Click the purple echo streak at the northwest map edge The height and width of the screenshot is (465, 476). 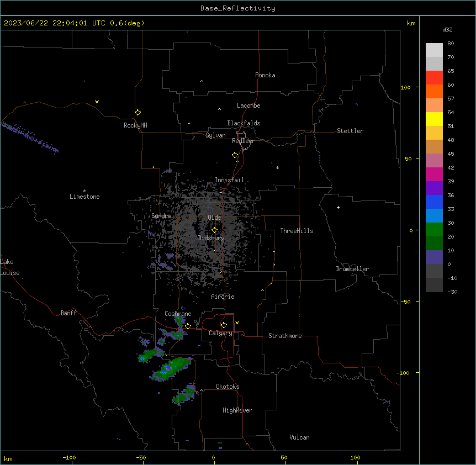[29, 137]
